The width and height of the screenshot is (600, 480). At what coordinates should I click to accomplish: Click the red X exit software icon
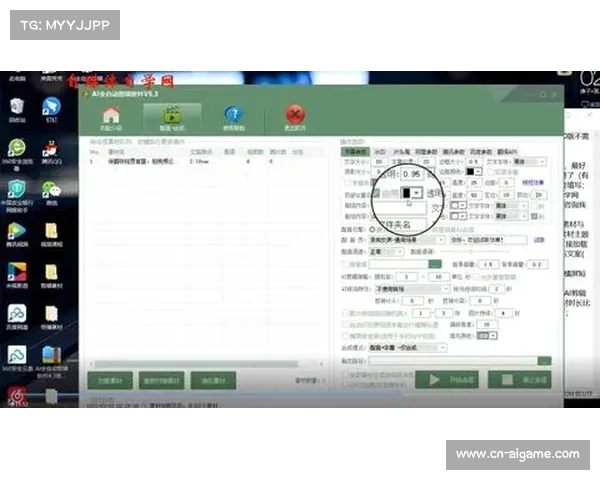pyautogui.click(x=294, y=114)
